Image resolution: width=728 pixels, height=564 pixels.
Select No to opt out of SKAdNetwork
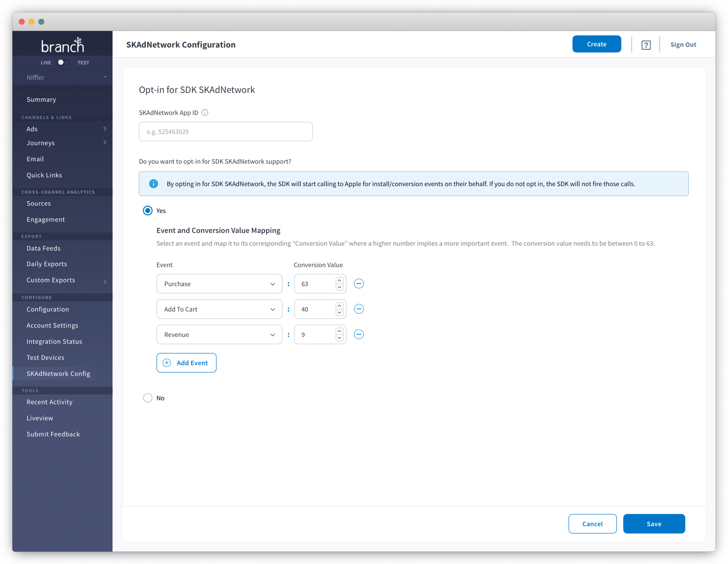pos(147,398)
